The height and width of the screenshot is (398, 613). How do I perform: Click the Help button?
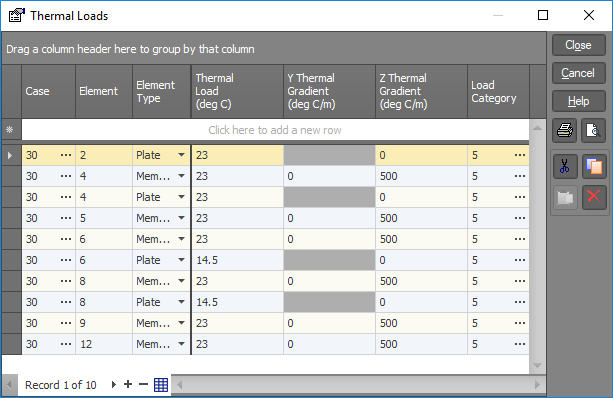coord(579,101)
